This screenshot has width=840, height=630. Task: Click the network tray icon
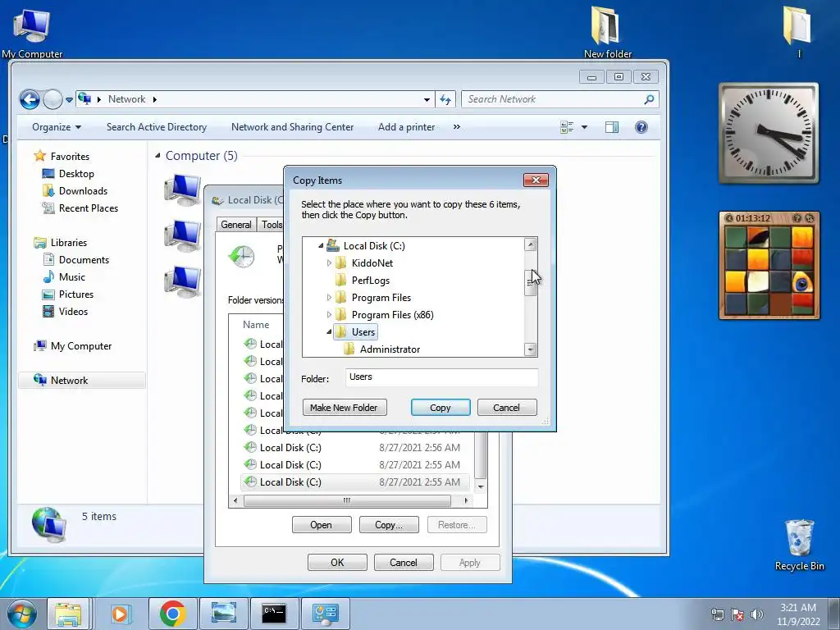717,614
